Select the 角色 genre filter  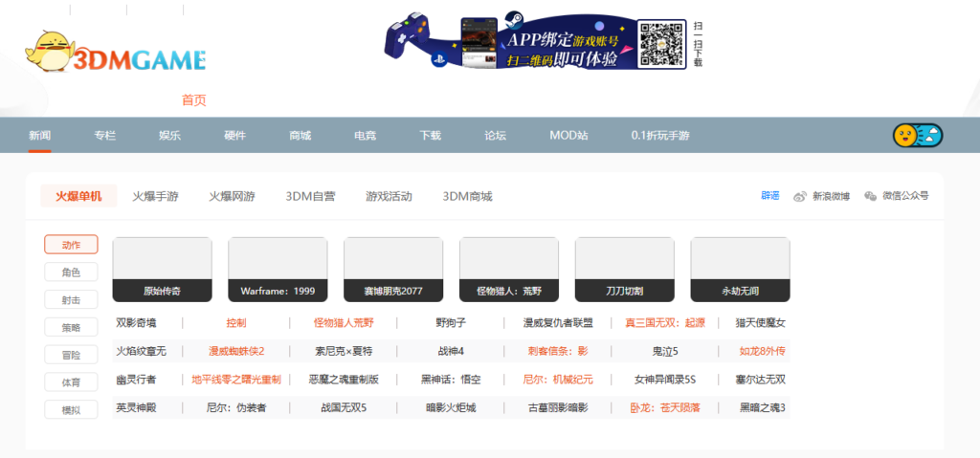tap(71, 272)
